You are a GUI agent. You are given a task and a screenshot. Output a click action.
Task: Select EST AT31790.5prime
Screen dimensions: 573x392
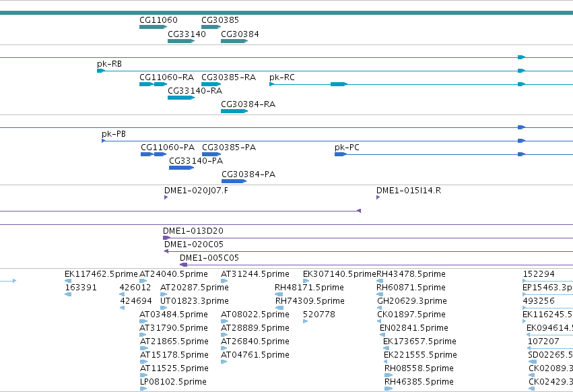(x=143, y=335)
